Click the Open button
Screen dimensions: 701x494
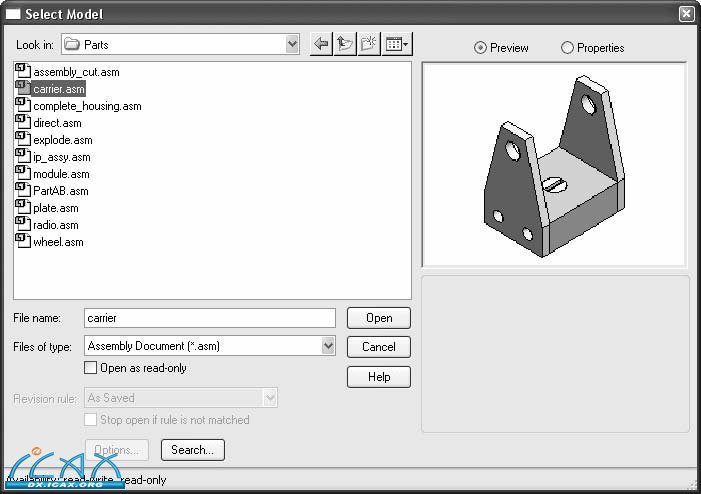(379, 318)
